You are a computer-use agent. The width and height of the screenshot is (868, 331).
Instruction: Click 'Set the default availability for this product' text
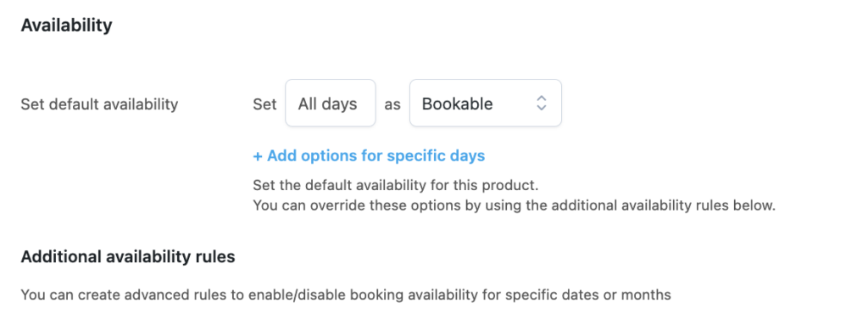[x=395, y=185]
